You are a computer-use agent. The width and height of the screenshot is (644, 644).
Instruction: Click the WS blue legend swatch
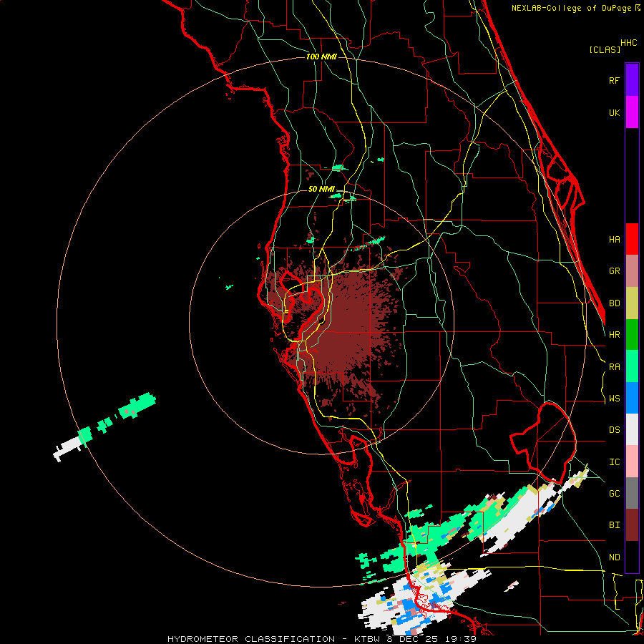[x=632, y=398]
